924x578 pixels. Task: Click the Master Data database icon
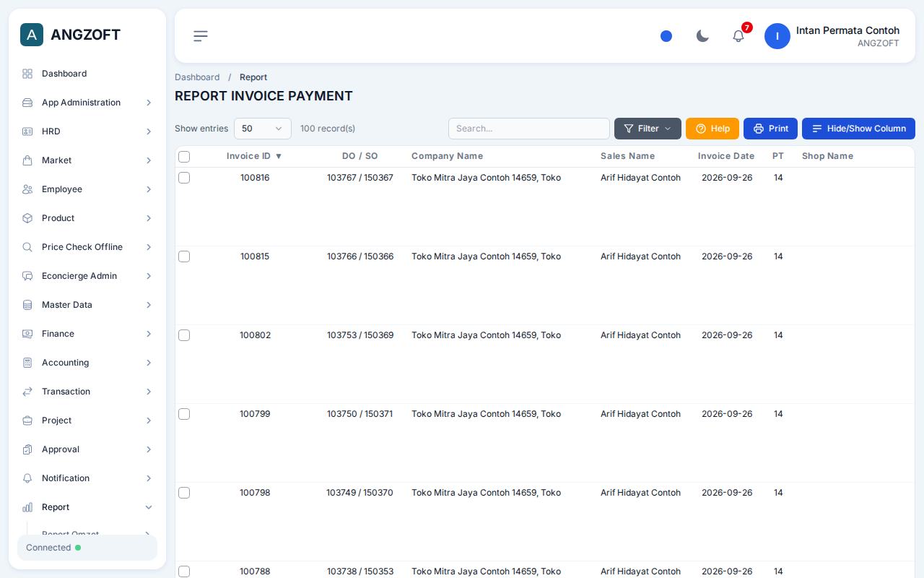click(27, 305)
